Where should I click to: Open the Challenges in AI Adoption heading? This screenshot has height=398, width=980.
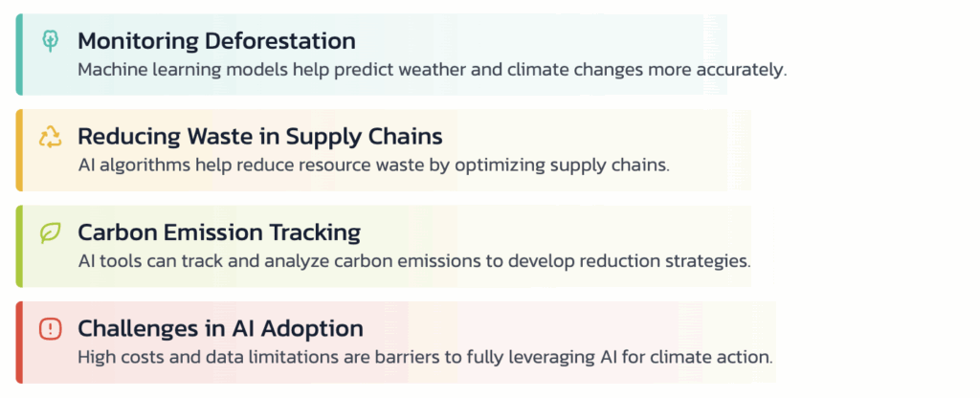(221, 328)
